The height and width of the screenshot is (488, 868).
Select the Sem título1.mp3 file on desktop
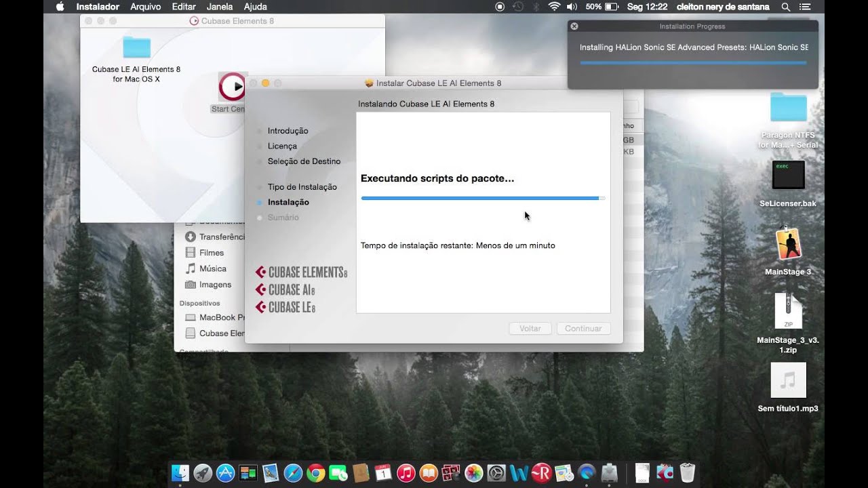pyautogui.click(x=788, y=380)
